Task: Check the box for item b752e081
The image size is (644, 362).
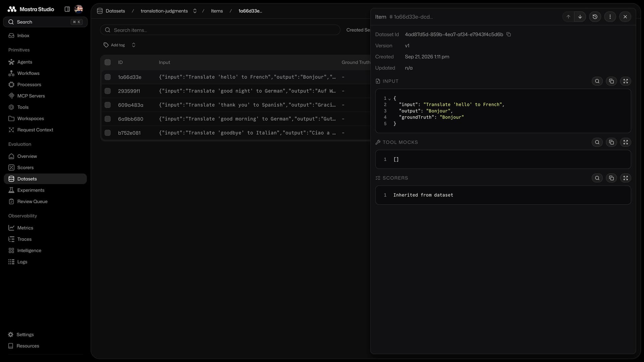Action: pos(108,133)
